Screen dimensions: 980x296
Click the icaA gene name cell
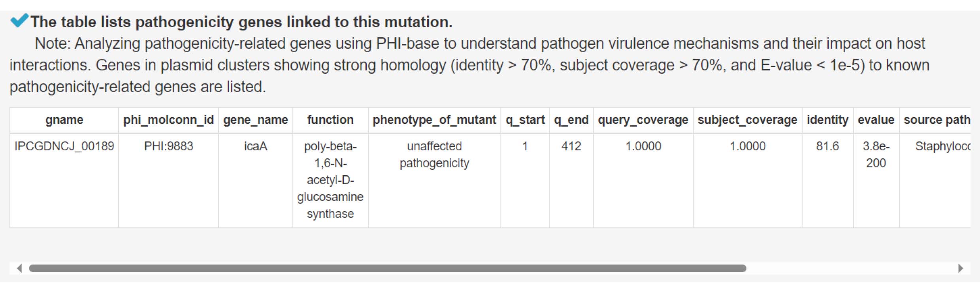(255, 180)
